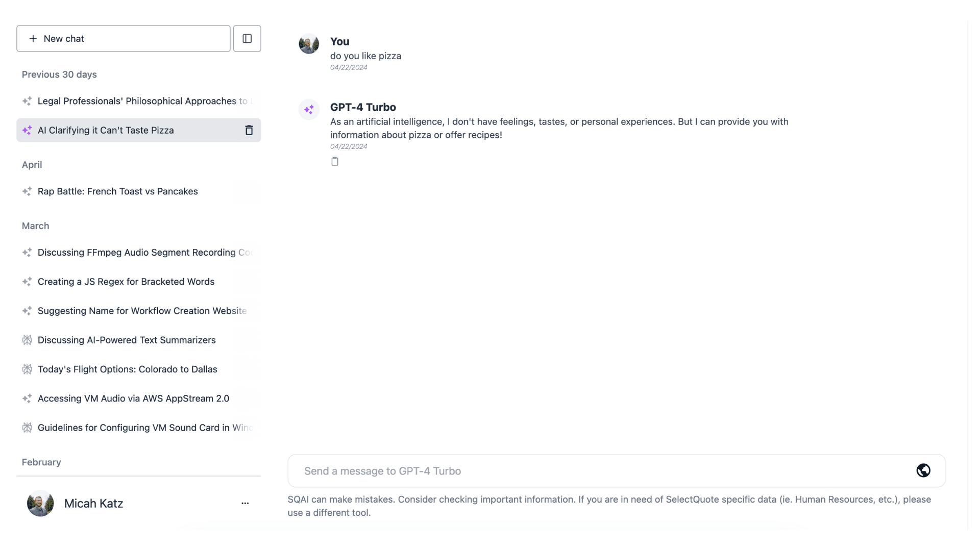Image resolution: width=980 pixels, height=551 pixels.
Task: Click Micah Katz profile picture
Action: coord(40,504)
